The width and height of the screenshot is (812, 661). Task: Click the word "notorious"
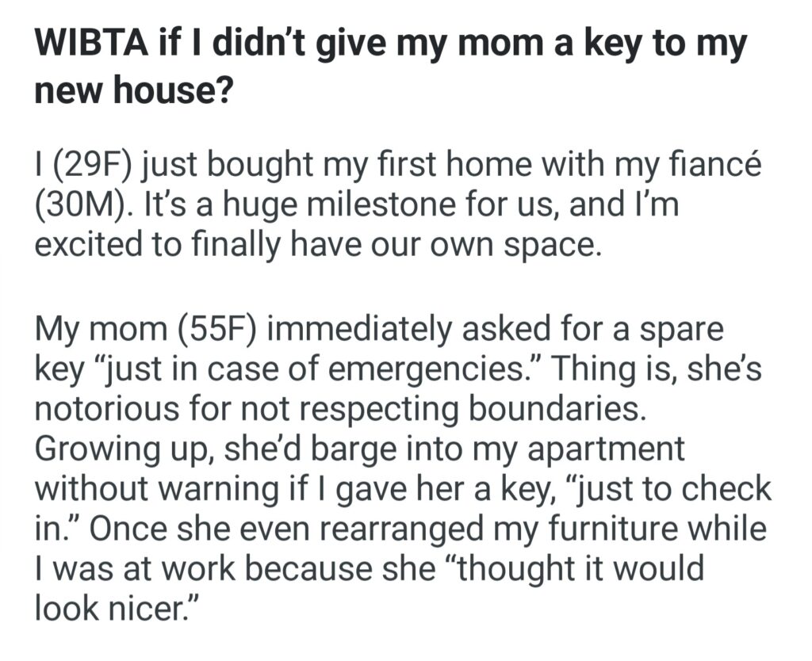point(113,410)
